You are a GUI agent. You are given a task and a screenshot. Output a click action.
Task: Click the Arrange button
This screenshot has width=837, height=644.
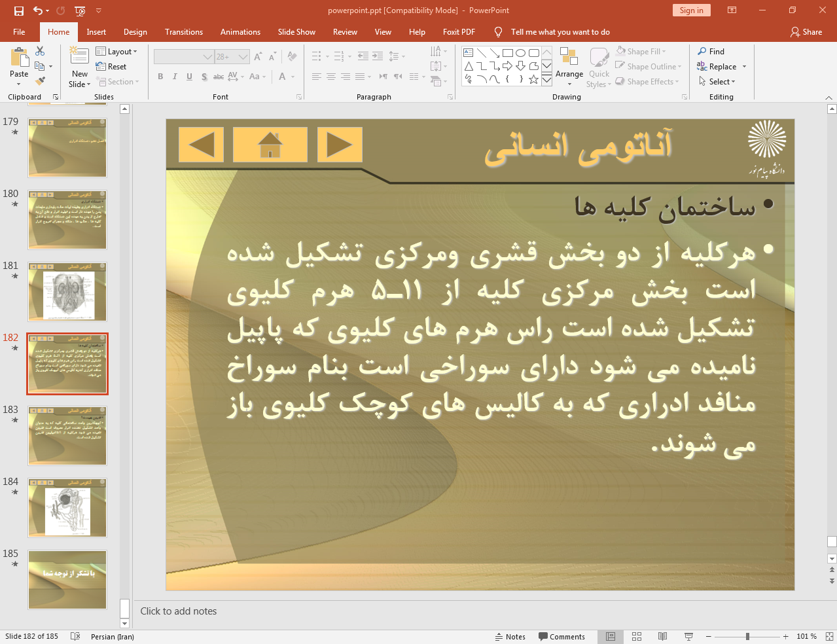click(569, 67)
